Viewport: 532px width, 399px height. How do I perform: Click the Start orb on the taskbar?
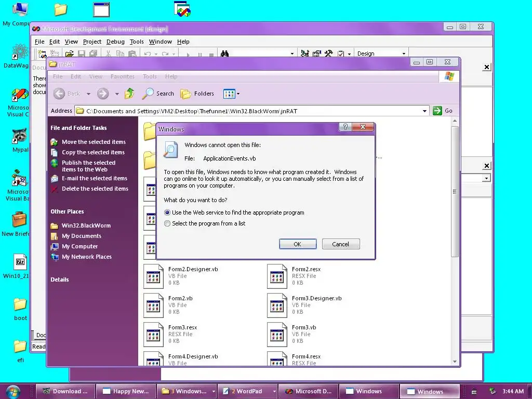point(13,392)
